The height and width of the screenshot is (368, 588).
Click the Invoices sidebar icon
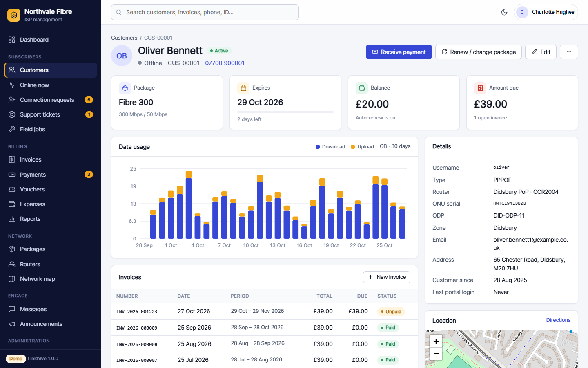[x=12, y=159]
